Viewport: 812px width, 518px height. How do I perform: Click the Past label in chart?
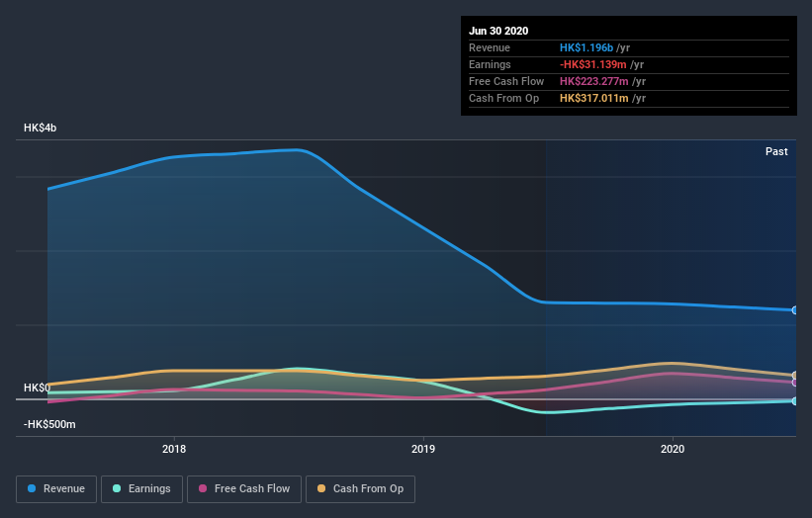776,151
